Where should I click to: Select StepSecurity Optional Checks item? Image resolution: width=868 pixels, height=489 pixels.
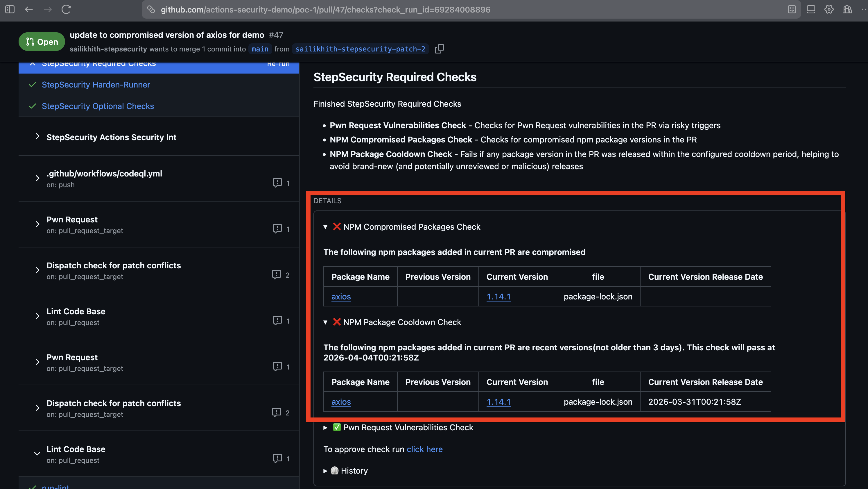(98, 106)
